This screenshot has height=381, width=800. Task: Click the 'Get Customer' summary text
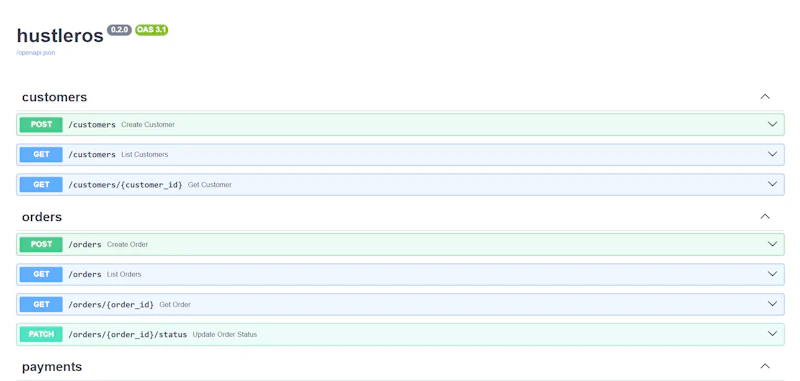click(210, 185)
